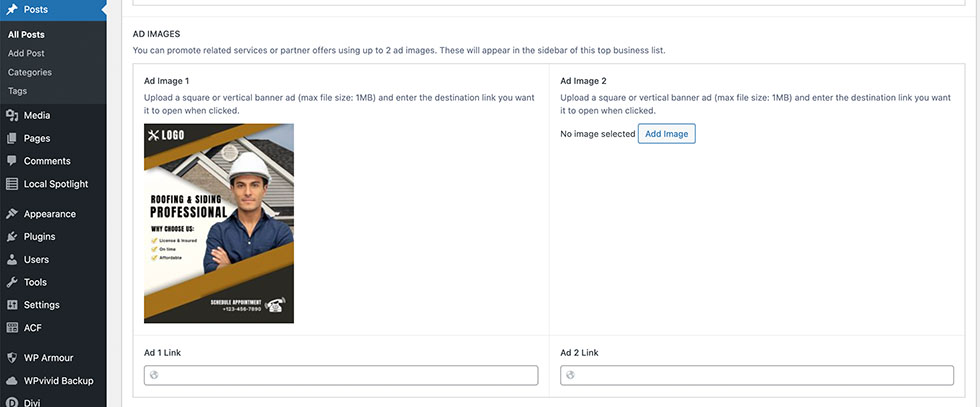Click the Tools wrench icon
Screen dimensions: 980x407
(x=12, y=282)
